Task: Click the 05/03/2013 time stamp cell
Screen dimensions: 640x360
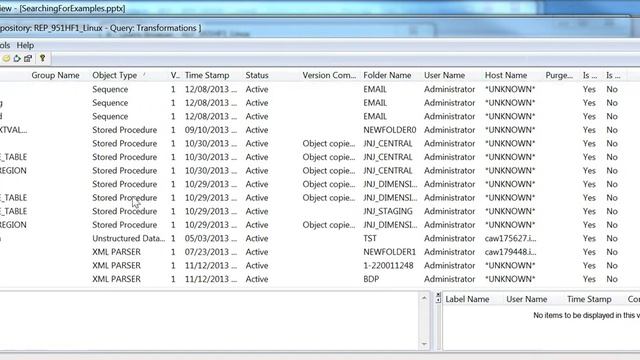Action: tap(211, 238)
